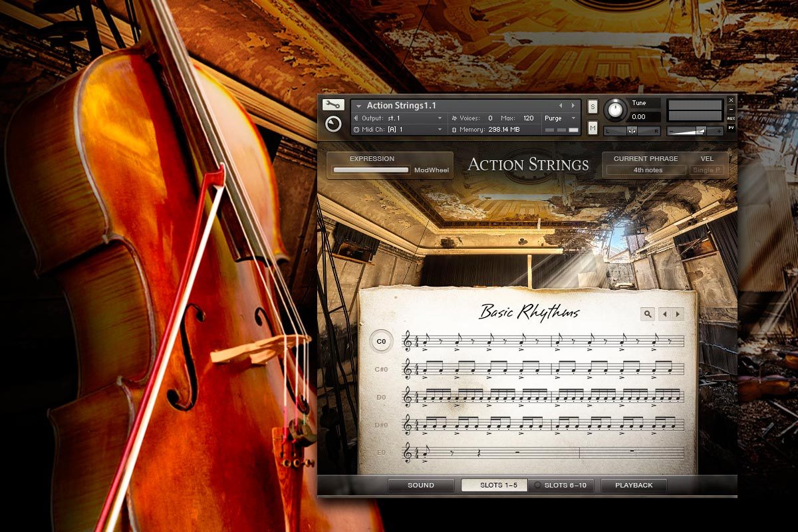Screen dimensions: 798x532
Task: Minimize instrument view with the dash button
Action: (731, 110)
